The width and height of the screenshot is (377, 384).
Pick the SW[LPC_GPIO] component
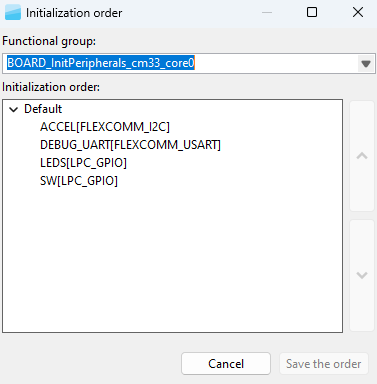pyautogui.click(x=79, y=181)
